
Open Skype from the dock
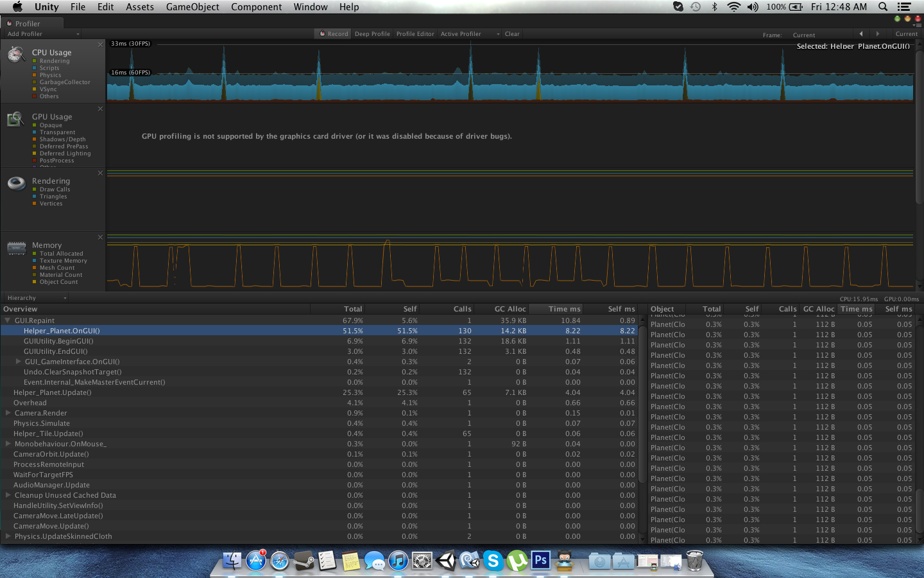(x=493, y=561)
